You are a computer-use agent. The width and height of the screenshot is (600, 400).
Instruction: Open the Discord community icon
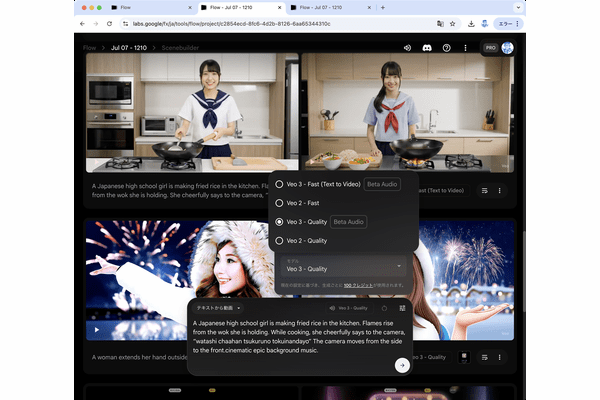click(427, 48)
